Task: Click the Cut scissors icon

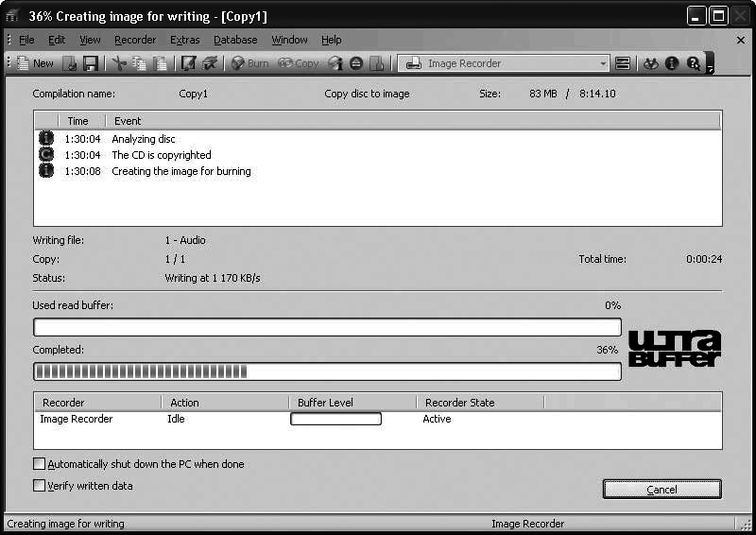Action: pos(118,63)
